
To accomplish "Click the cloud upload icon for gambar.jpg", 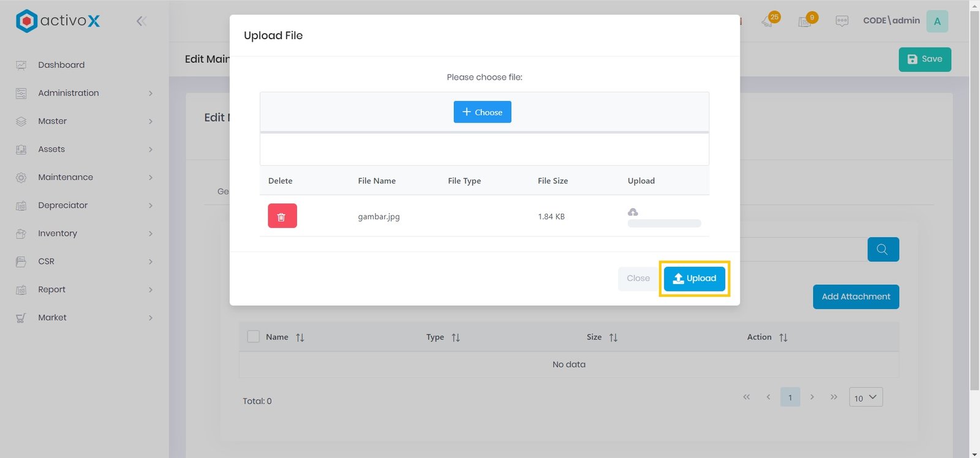I will [633, 212].
